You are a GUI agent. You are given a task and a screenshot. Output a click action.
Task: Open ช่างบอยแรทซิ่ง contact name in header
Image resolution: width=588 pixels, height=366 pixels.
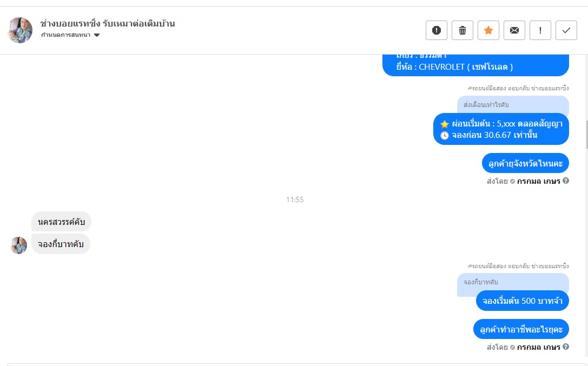tap(108, 24)
